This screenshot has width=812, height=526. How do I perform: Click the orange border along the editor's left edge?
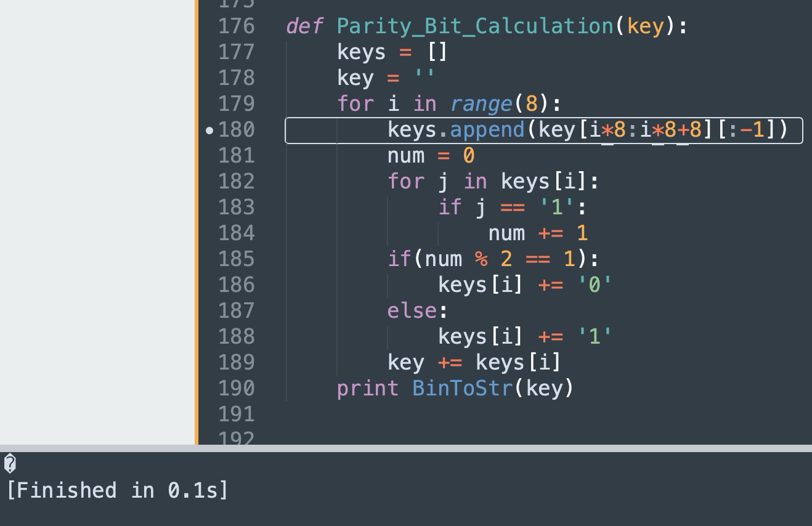(197, 222)
